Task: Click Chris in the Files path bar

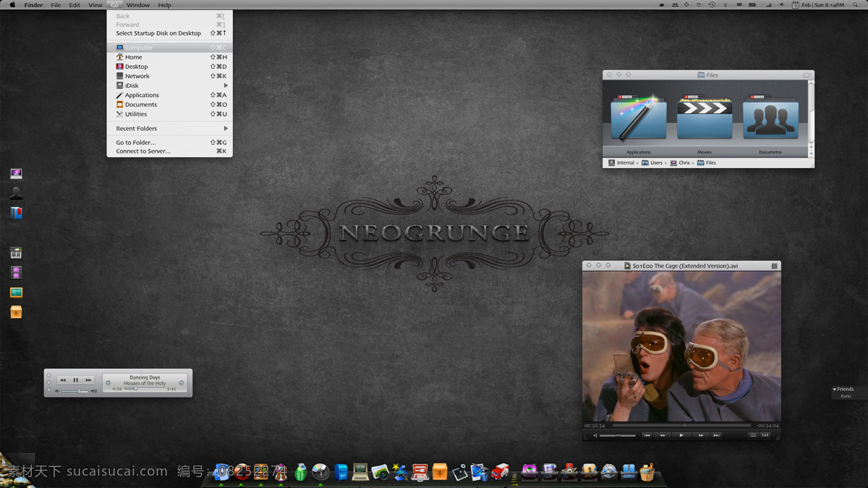Action: pyautogui.click(x=680, y=163)
